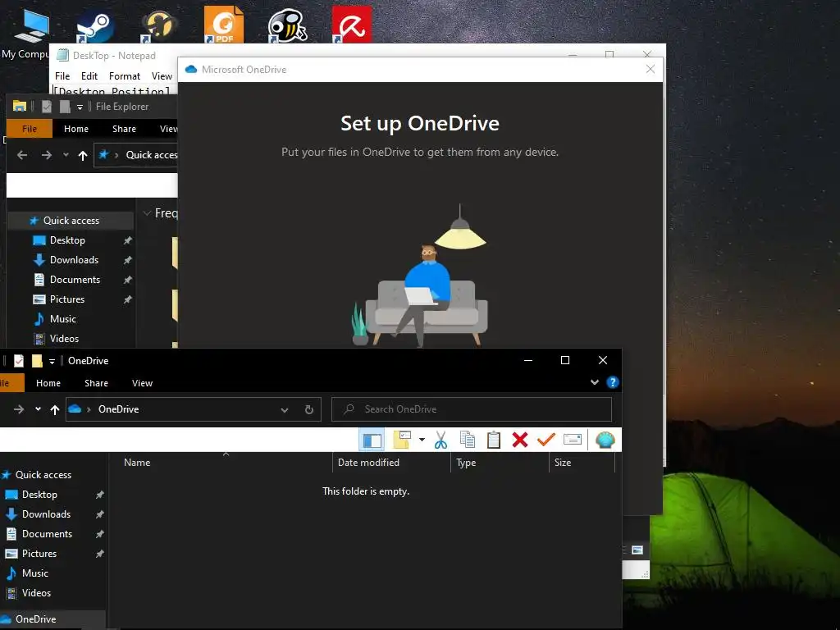This screenshot has width=840, height=630.
Task: Click the new folder icon in OneDrive title bar
Action: pos(37,361)
